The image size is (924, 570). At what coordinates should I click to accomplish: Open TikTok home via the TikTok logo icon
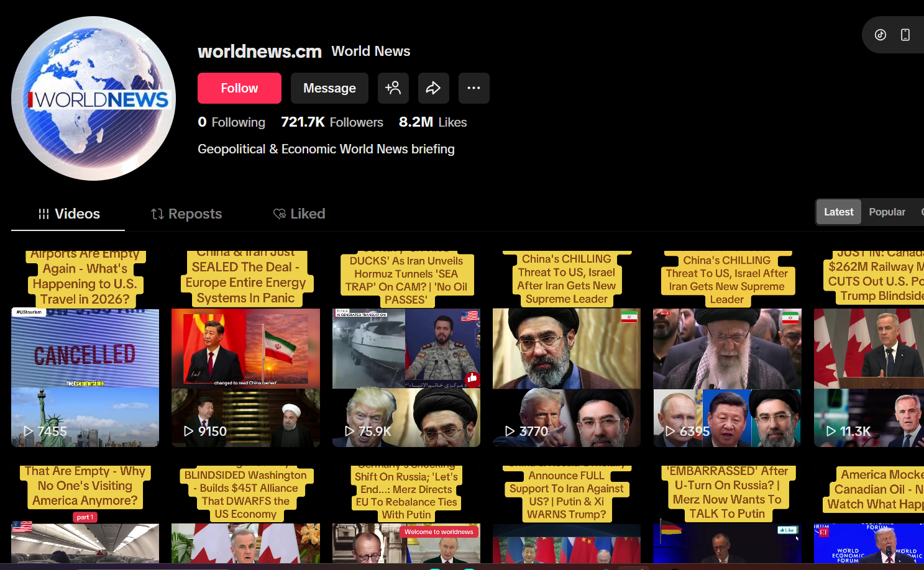(880, 35)
